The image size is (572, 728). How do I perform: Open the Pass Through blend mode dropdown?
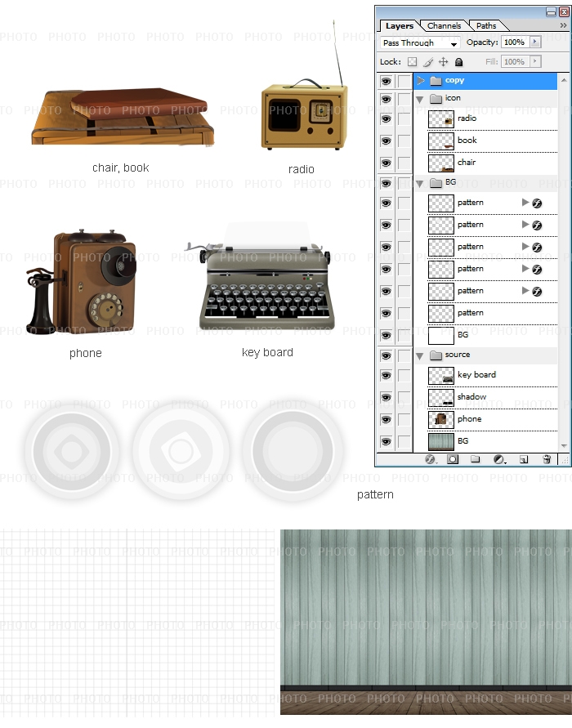[x=421, y=42]
